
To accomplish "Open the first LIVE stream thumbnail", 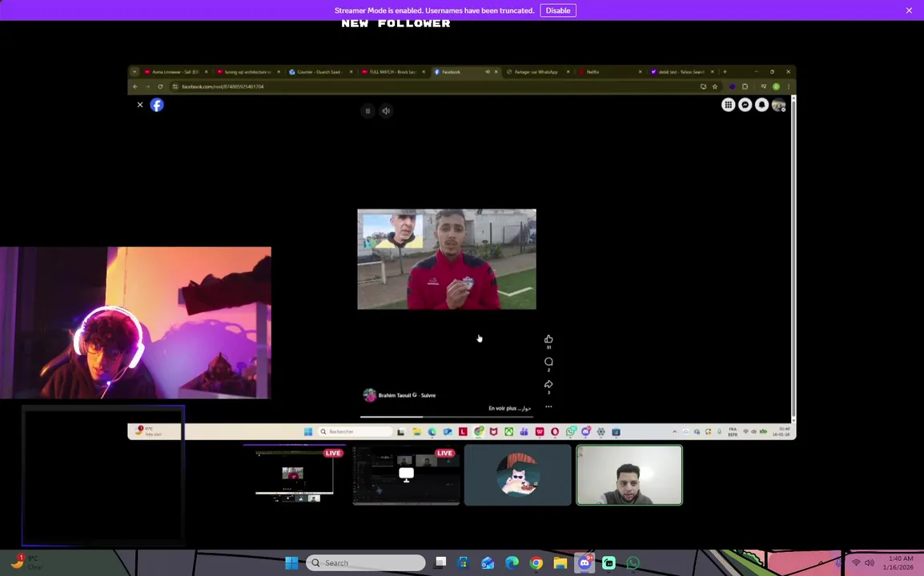I will [x=294, y=474].
